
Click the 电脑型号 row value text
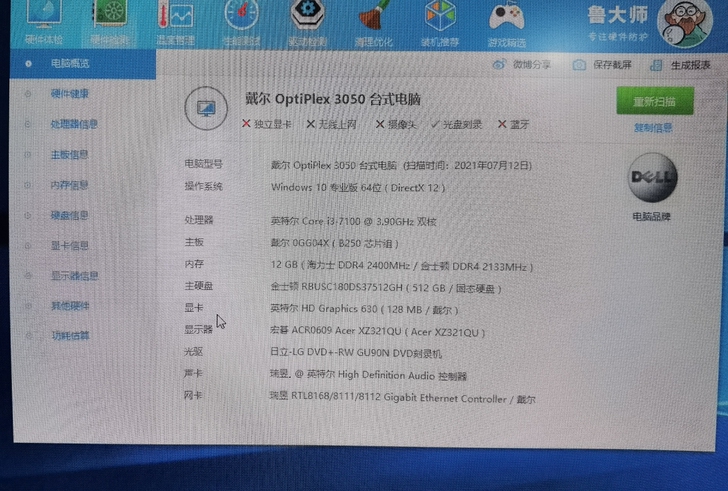(401, 165)
